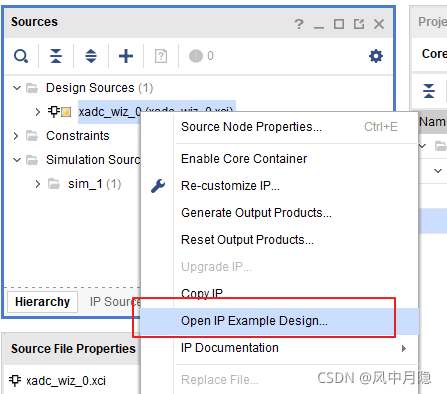Click the search icon in Sources toolbar
The image size is (447, 394).
[x=21, y=56]
